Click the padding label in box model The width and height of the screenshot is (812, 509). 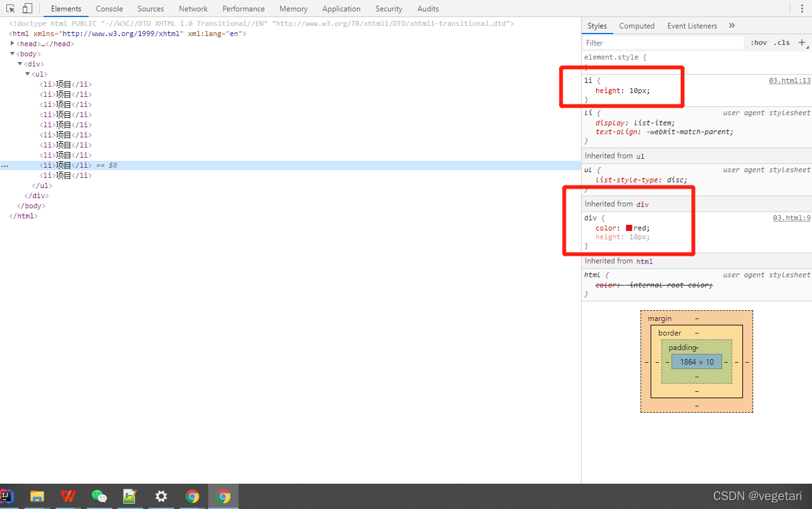[682, 348]
